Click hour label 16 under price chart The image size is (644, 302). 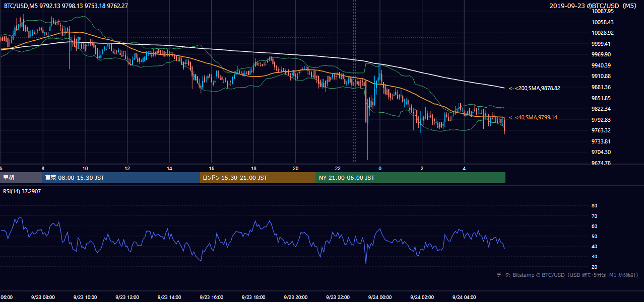pyautogui.click(x=212, y=169)
